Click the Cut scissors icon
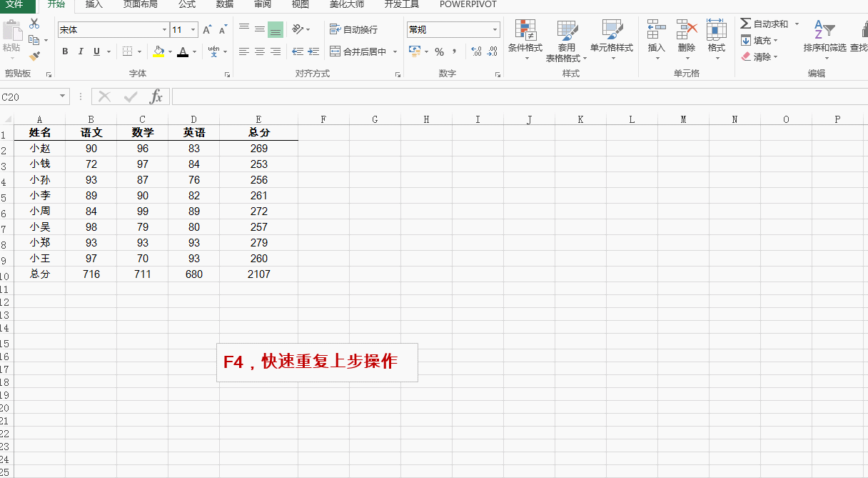Viewport: 868px width, 478px height. tap(34, 24)
